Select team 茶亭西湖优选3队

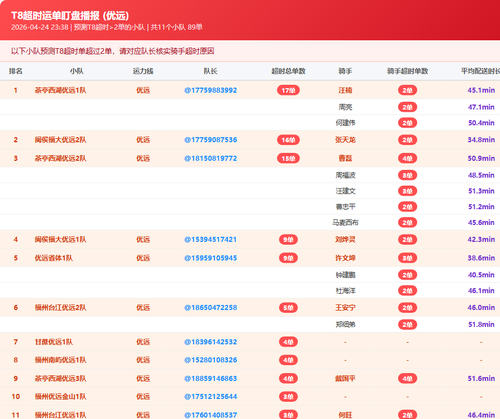click(x=60, y=379)
